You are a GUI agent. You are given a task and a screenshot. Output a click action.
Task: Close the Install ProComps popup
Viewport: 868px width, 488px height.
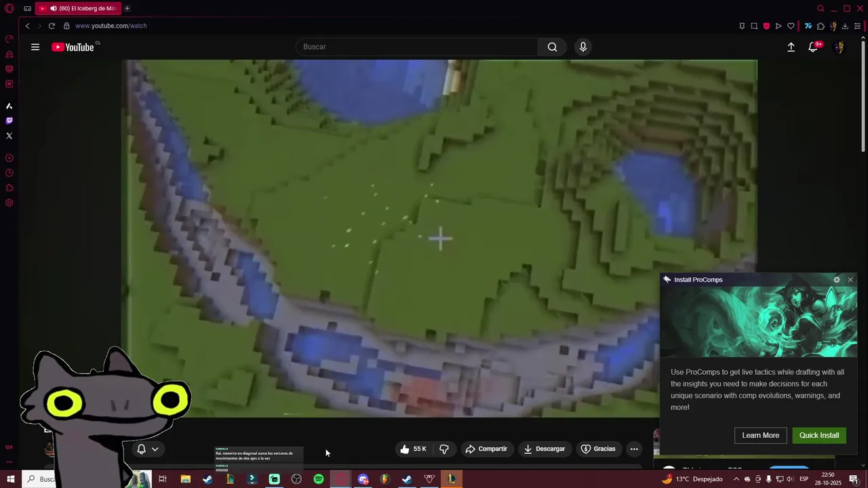tap(850, 280)
